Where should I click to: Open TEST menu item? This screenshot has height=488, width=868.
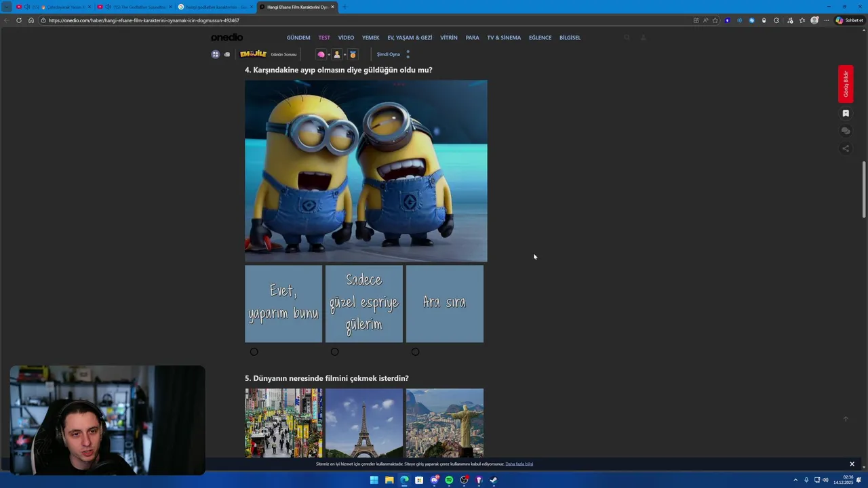324,37
